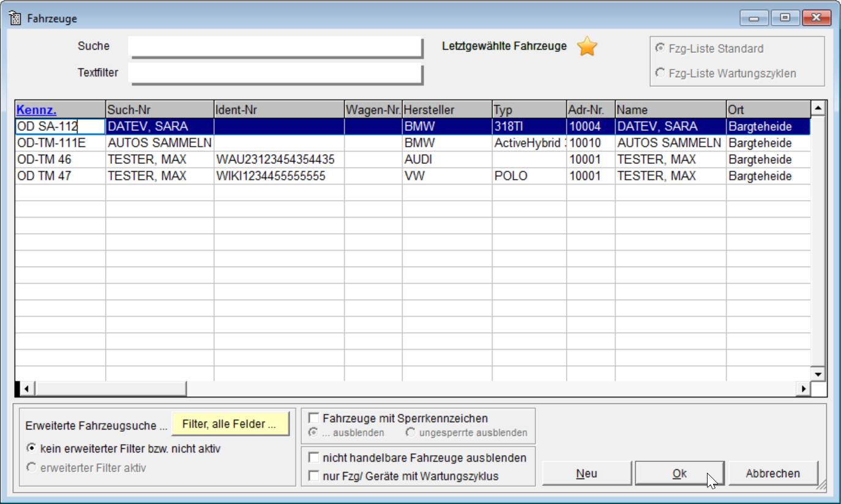Click the Adr-Nr. column header
Image resolution: width=841 pixels, height=504 pixels.
click(591, 110)
